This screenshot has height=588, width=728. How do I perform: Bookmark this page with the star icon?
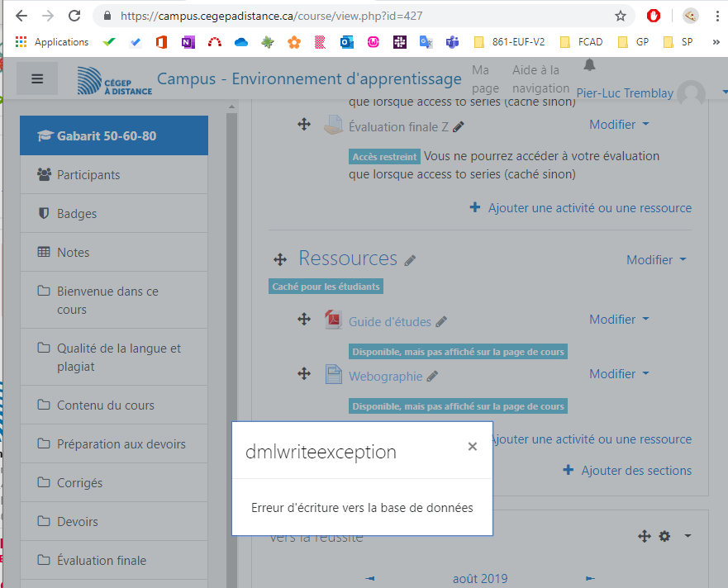click(x=621, y=16)
